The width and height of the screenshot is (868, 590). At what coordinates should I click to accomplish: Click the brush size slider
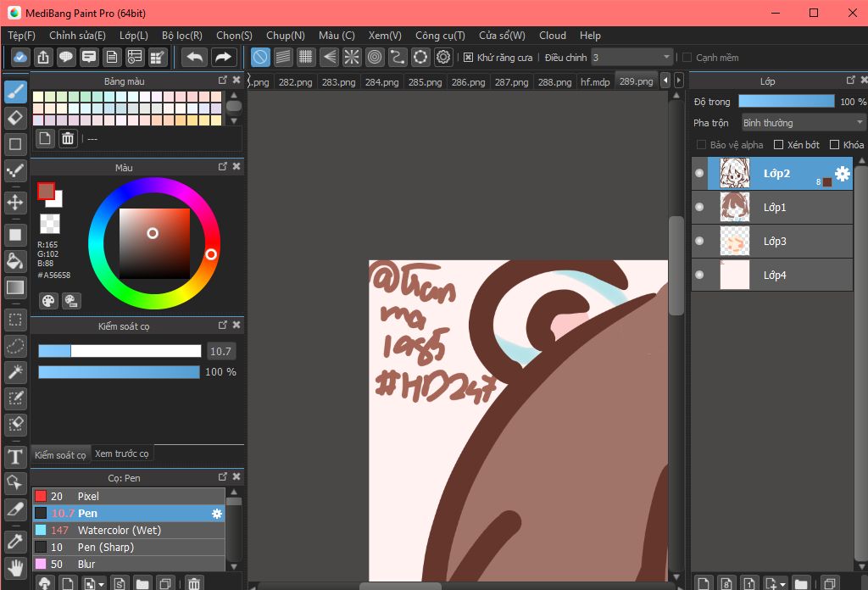[x=120, y=351]
